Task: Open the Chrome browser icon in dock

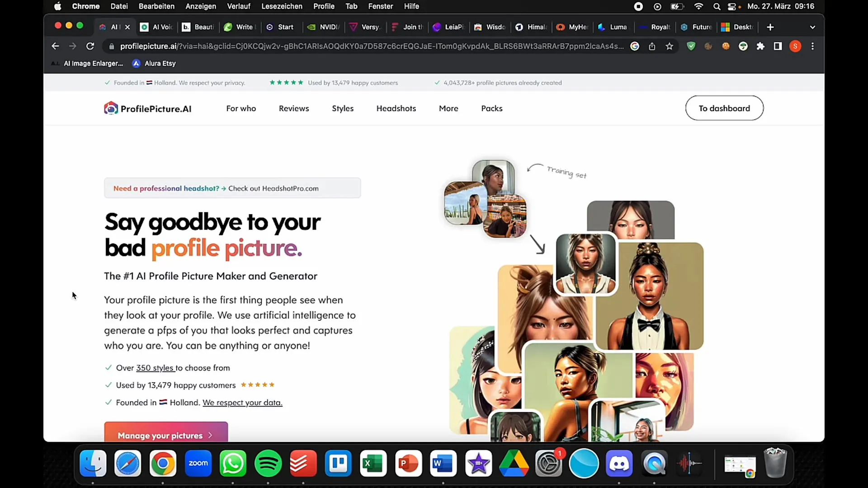Action: (x=163, y=463)
